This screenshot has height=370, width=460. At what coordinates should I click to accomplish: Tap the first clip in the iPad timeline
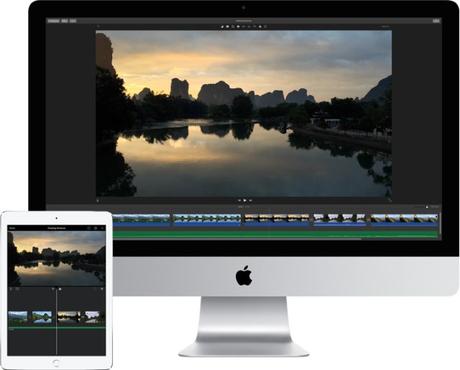[x=18, y=317]
